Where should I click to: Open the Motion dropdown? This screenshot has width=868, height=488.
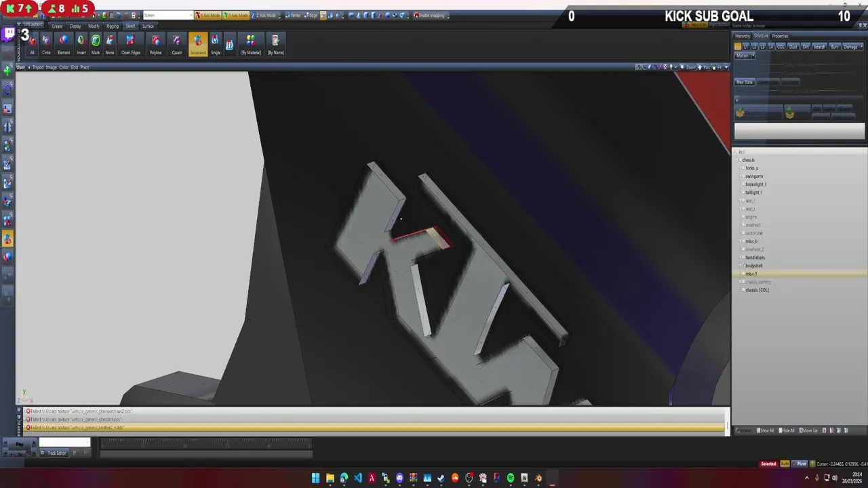pos(745,56)
